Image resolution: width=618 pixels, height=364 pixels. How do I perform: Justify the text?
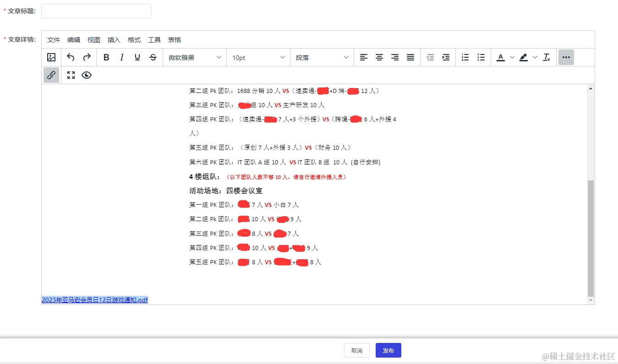[x=410, y=57]
